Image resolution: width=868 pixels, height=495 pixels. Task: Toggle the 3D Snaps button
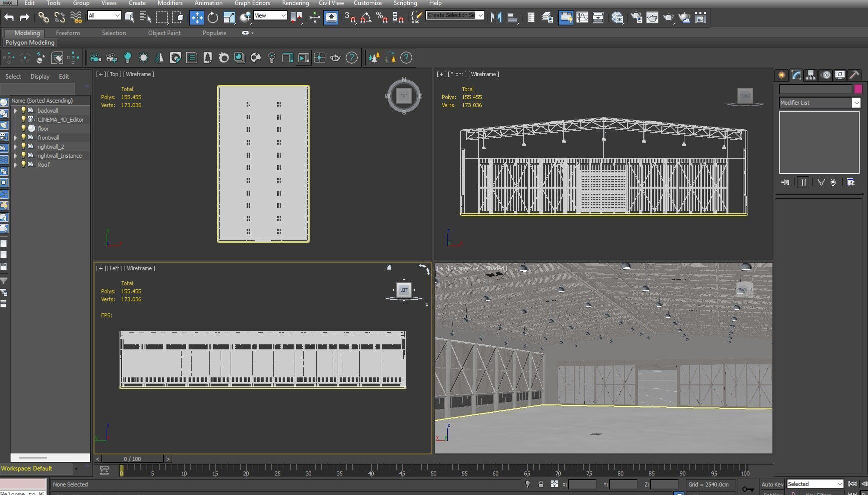click(x=350, y=18)
